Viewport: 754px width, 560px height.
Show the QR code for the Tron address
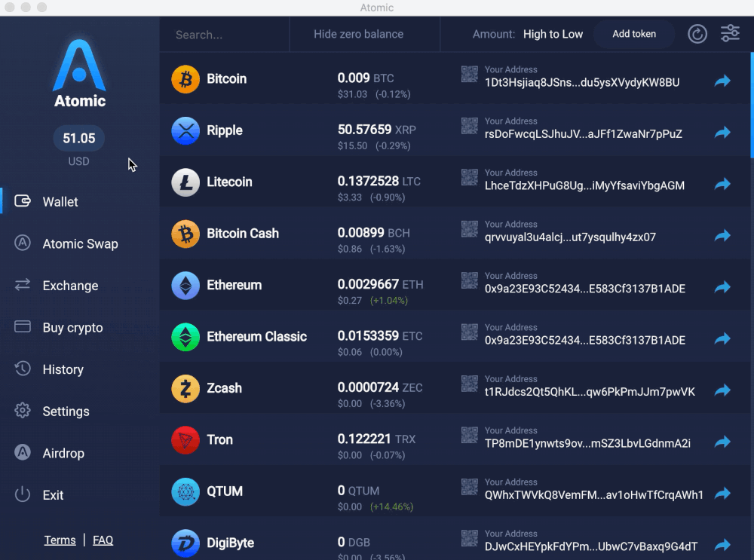pyautogui.click(x=470, y=435)
